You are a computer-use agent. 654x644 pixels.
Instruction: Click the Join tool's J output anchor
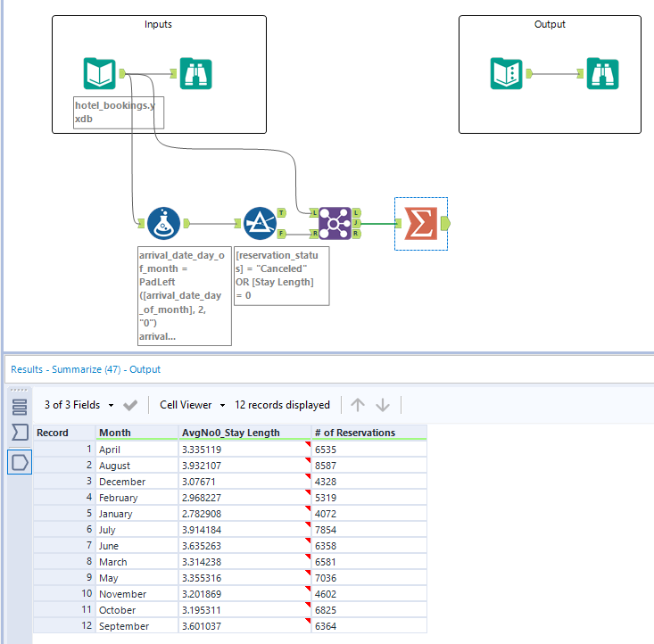[356, 223]
